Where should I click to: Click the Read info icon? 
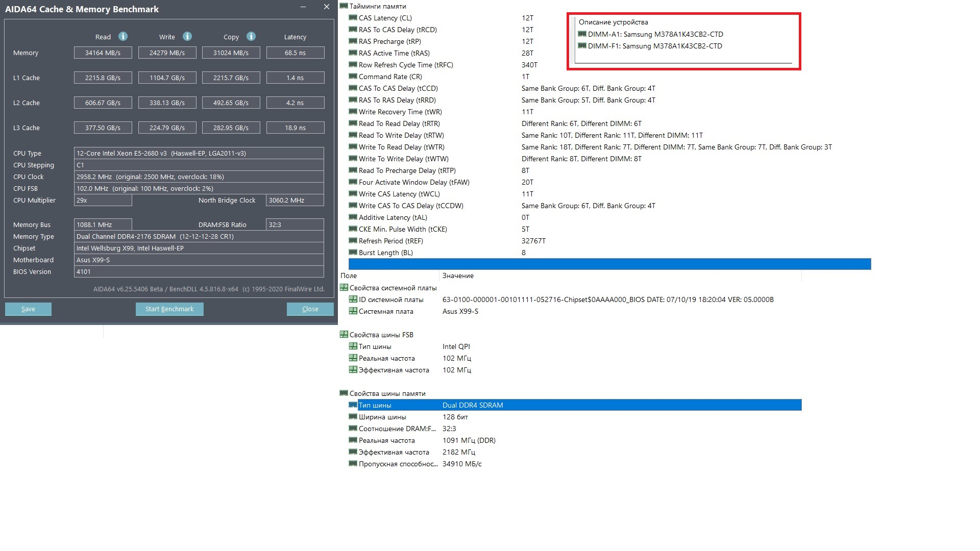[x=123, y=36]
